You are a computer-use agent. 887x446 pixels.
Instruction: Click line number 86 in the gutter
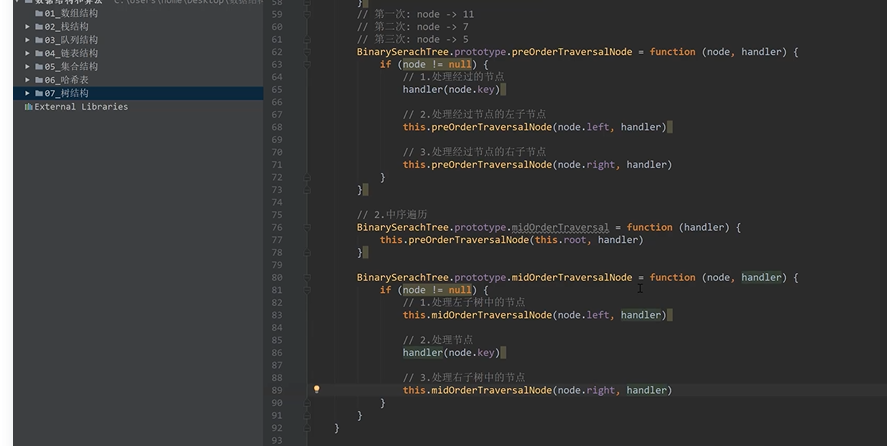pos(277,353)
